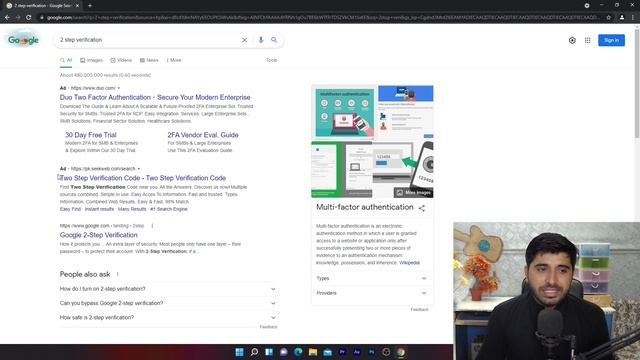640x360 pixels.
Task: Open the Google apps grid icon
Action: [587, 40]
